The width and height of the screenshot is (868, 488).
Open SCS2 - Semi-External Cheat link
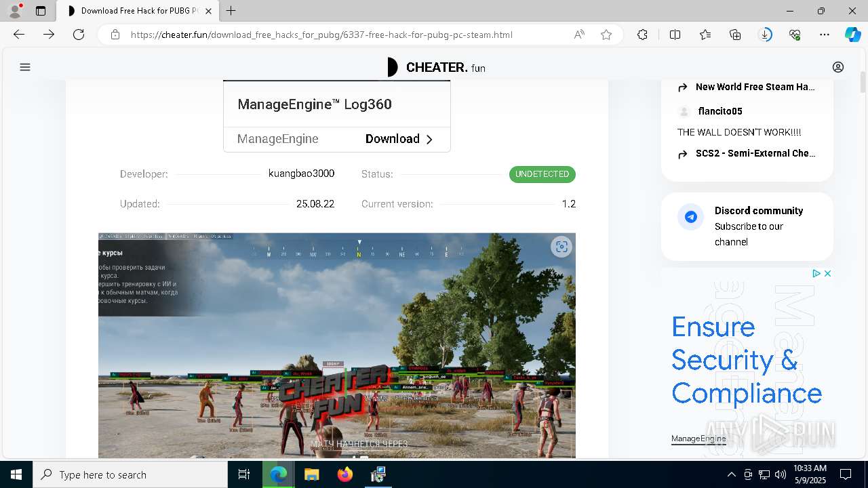pos(755,153)
